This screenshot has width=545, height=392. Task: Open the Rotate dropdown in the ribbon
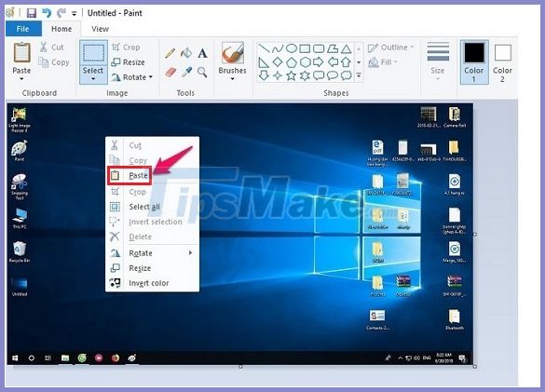click(x=132, y=77)
